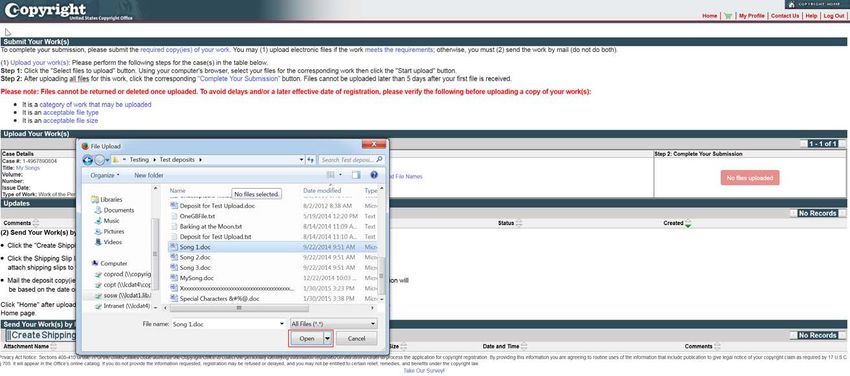The height and width of the screenshot is (376, 850).
Task: Go to Home in top navigation
Action: [x=710, y=16]
